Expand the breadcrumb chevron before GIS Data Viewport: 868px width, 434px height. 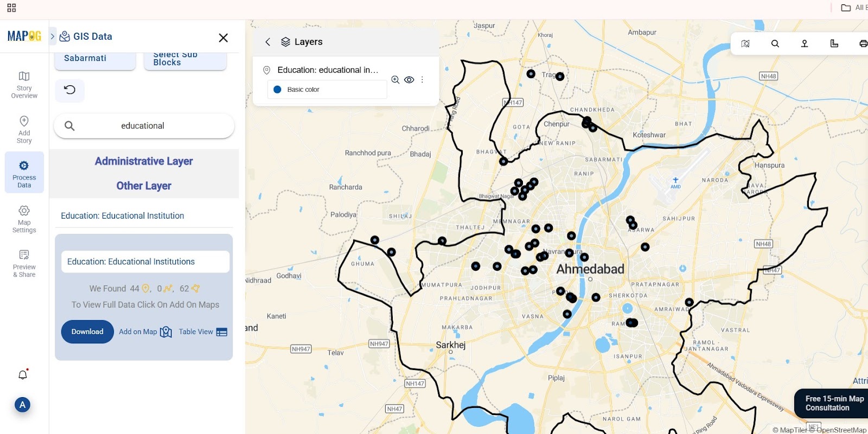(x=53, y=36)
